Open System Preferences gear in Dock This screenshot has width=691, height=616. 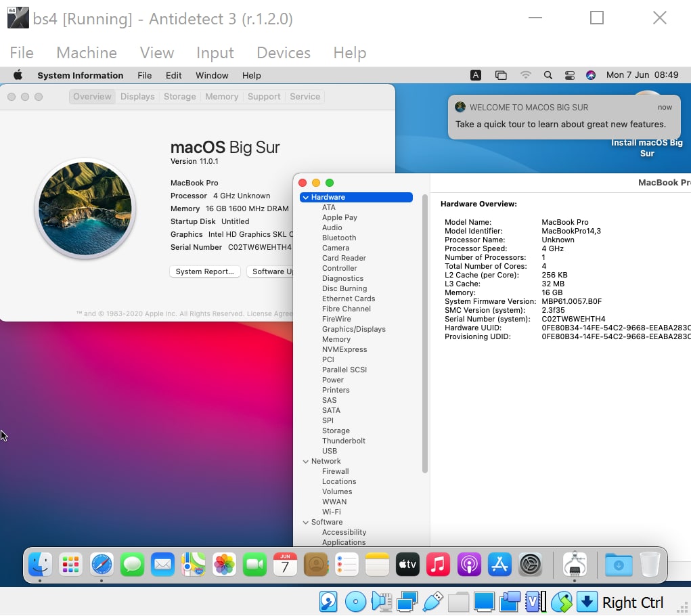[530, 564]
